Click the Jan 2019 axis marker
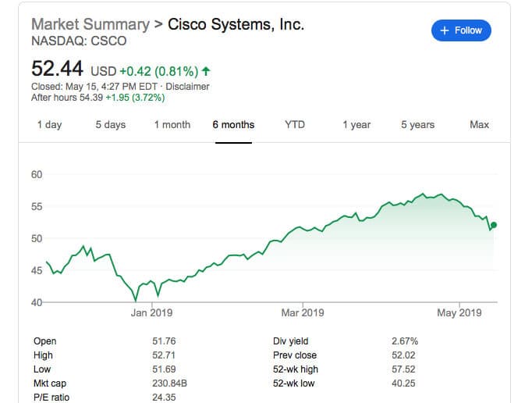This screenshot has width=532, height=403. tap(151, 312)
